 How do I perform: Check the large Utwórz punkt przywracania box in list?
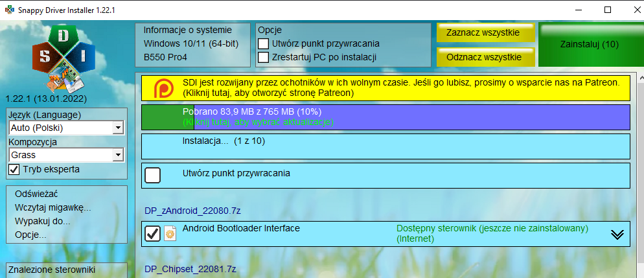(153, 176)
